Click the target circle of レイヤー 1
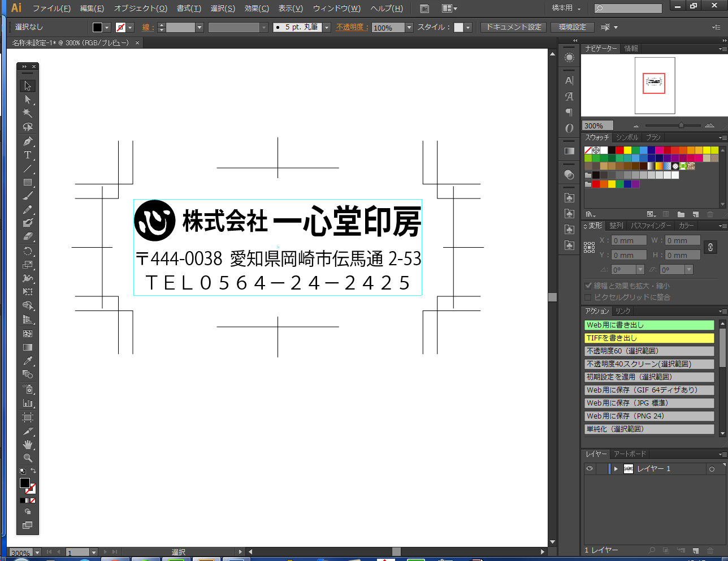 [712, 469]
